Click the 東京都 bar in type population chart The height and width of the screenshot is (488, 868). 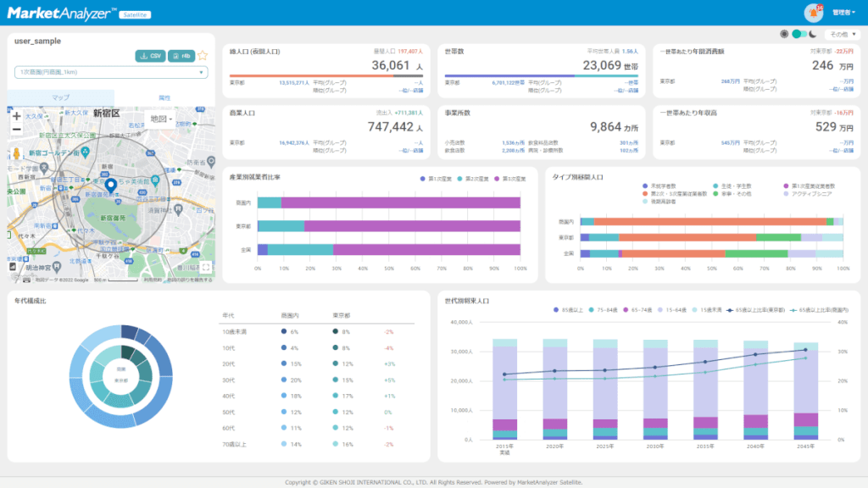pyautogui.click(x=711, y=237)
